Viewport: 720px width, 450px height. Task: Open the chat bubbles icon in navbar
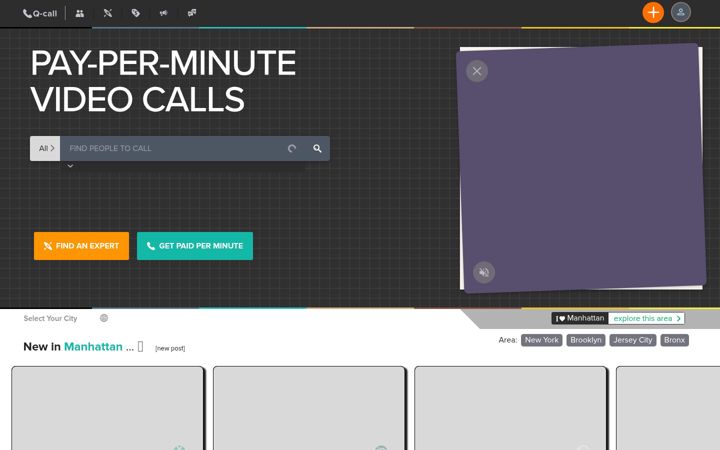point(192,13)
